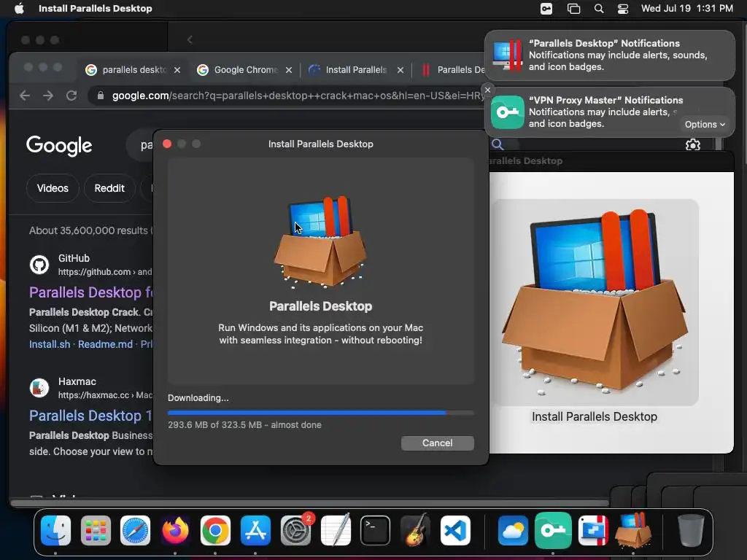Open TextEdit from the dock
Viewport: 747px width, 560px height.
(x=336, y=531)
